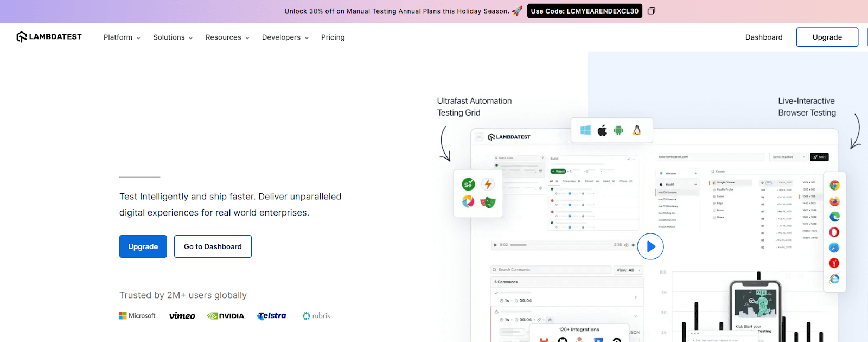The height and width of the screenshot is (342, 868).
Task: Click the Opera browser icon
Action: pyautogui.click(x=834, y=232)
